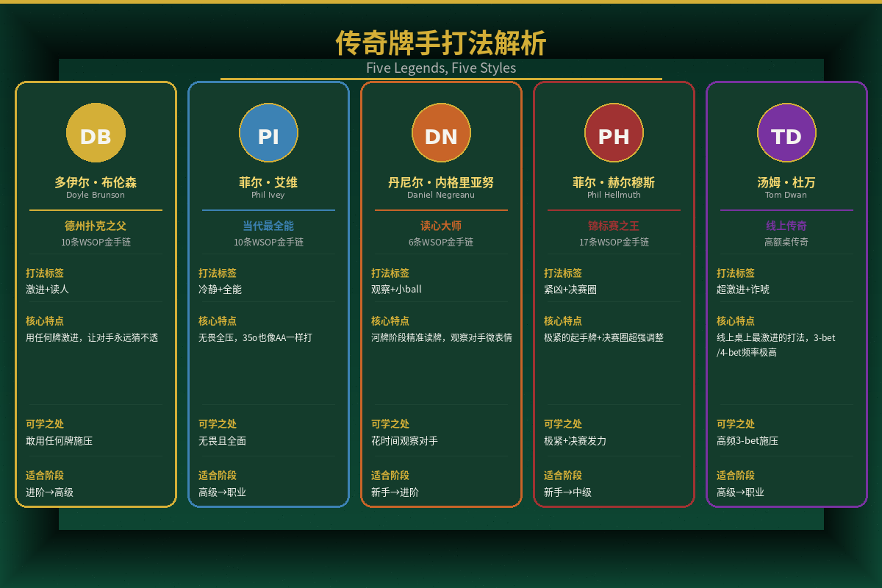The image size is (882, 588).
Task: Click the nickname 当代最全能
Action: tap(268, 226)
